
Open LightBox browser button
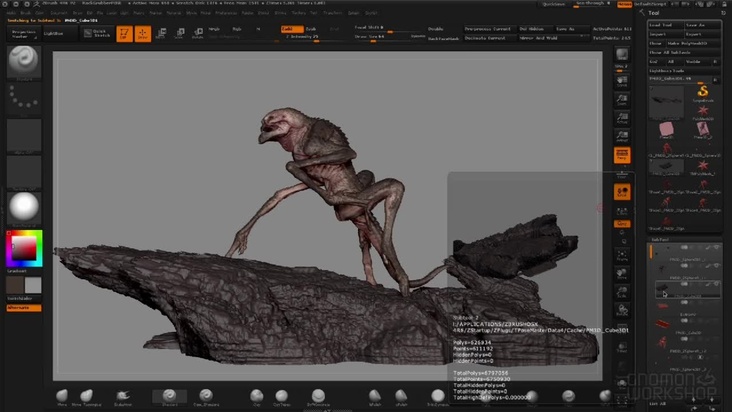click(55, 34)
